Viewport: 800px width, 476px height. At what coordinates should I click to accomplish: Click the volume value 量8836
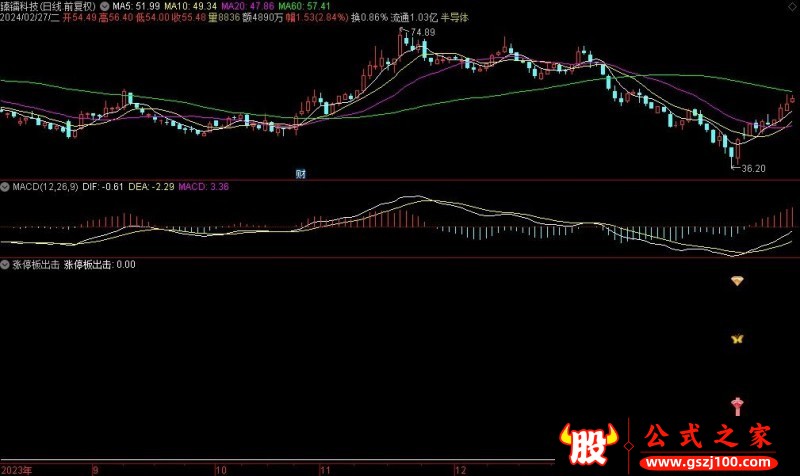click(x=224, y=17)
